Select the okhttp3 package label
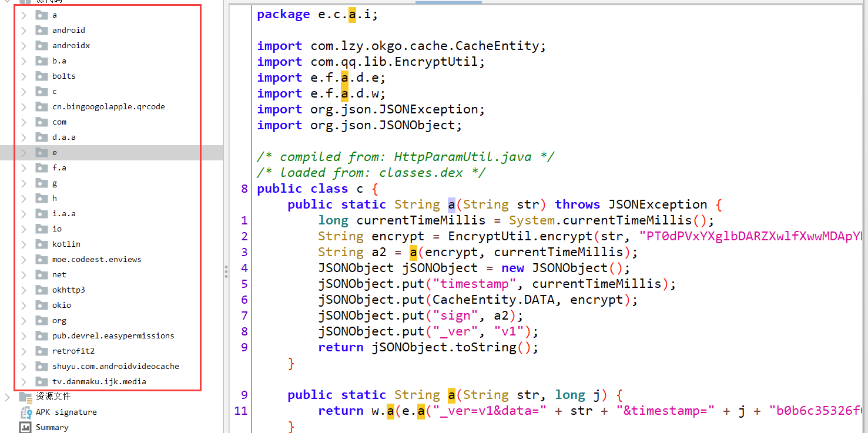Image resolution: width=868 pixels, height=433 pixels. tap(69, 290)
